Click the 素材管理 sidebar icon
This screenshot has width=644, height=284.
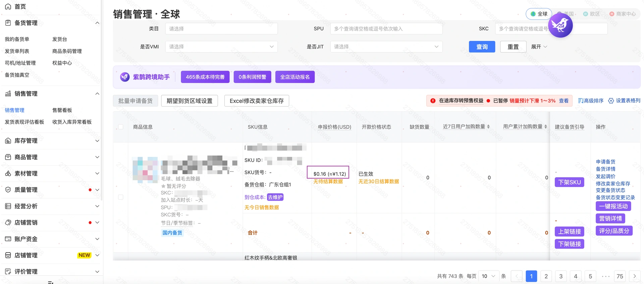point(8,173)
